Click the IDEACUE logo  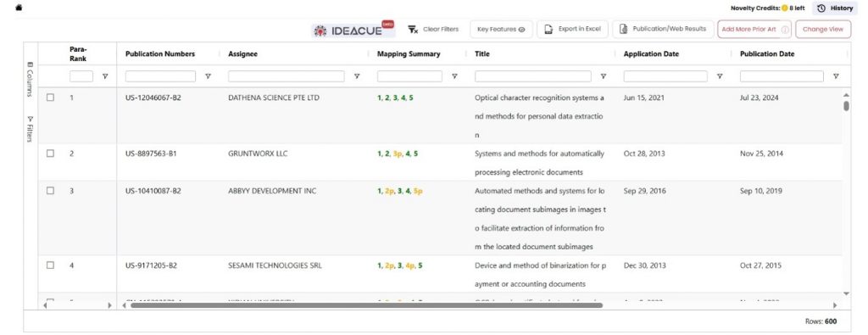pos(353,30)
